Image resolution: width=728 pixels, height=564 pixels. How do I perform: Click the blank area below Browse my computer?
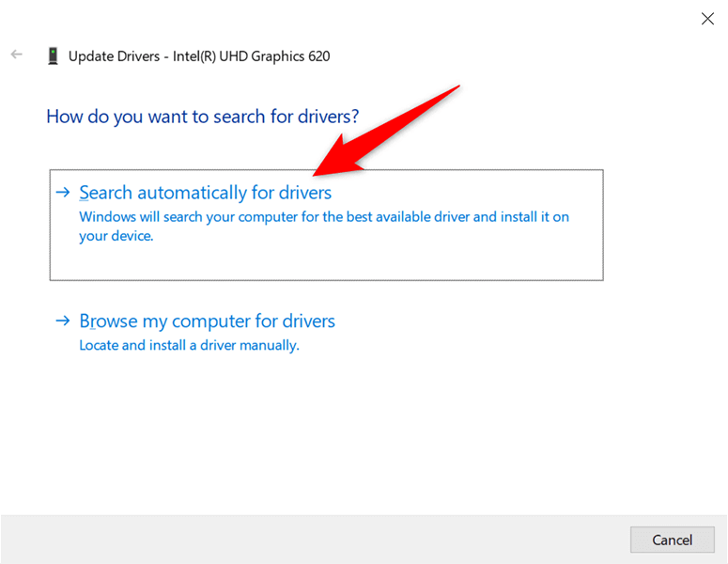point(357,432)
